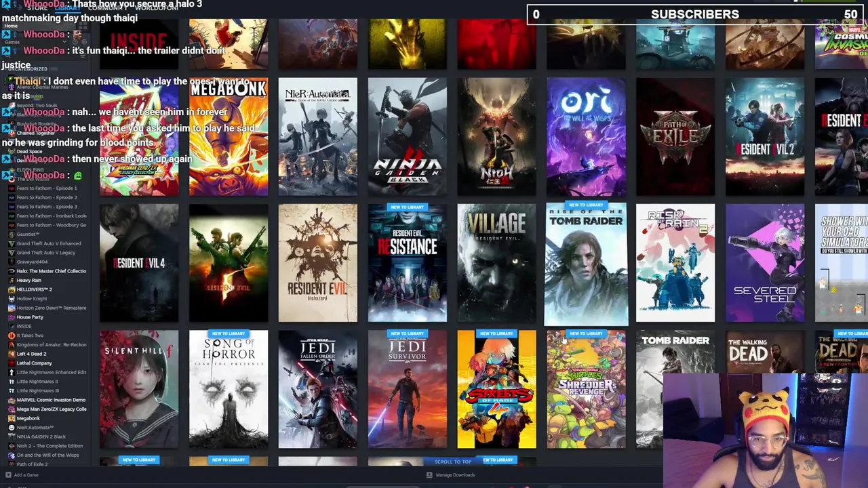
Task: Open the Nioh 2 cover tile
Action: (496, 136)
